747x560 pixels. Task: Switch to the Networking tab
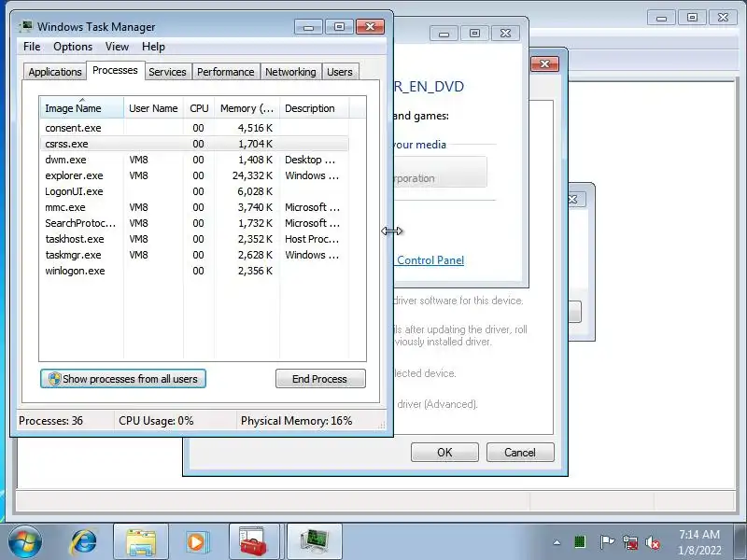[x=290, y=72]
